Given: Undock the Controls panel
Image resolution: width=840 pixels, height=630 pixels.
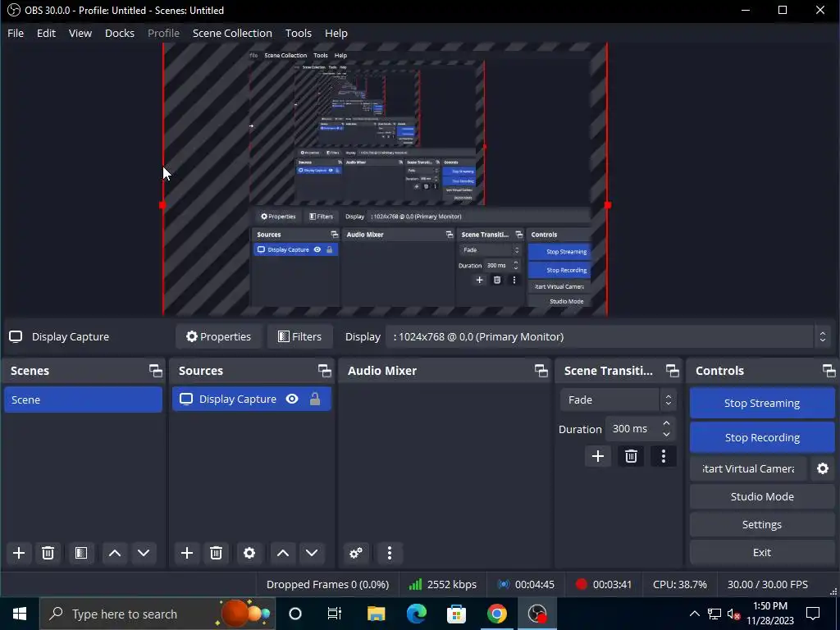Looking at the screenshot, I should (829, 371).
